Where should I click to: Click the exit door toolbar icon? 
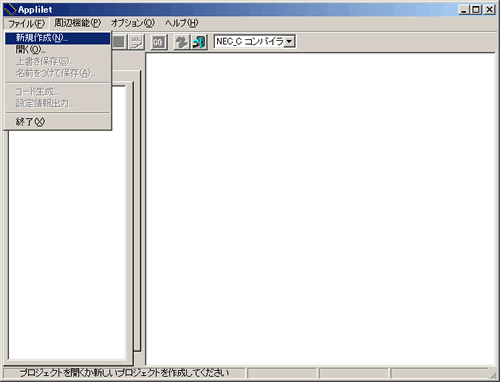click(x=199, y=42)
